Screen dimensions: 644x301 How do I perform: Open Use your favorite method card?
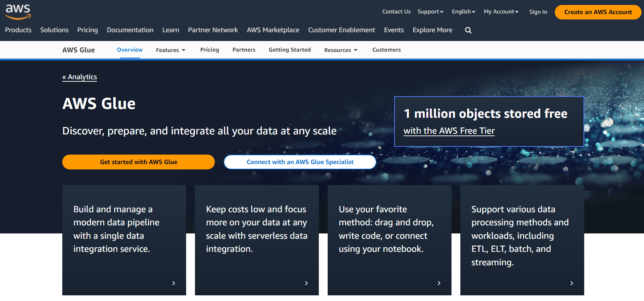(390, 240)
